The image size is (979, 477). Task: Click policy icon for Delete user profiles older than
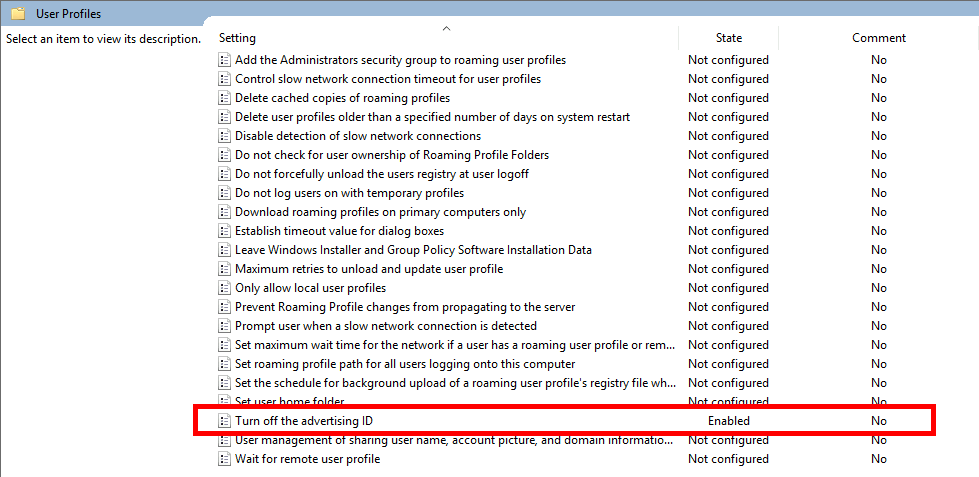pos(224,117)
